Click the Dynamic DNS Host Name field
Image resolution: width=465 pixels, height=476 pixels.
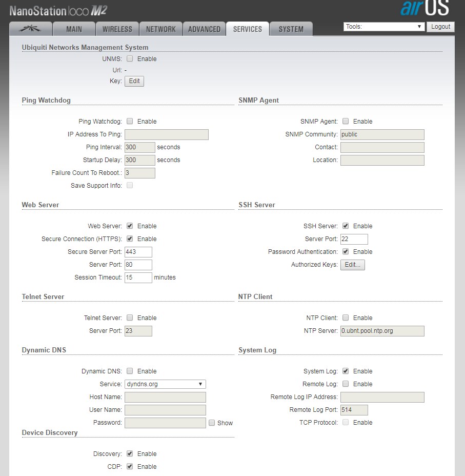pos(165,397)
